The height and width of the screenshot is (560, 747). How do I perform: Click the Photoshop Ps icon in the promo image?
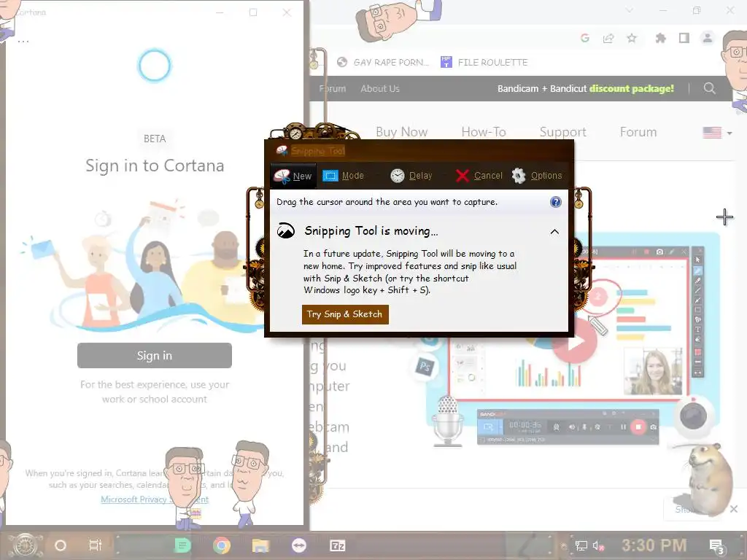click(424, 367)
